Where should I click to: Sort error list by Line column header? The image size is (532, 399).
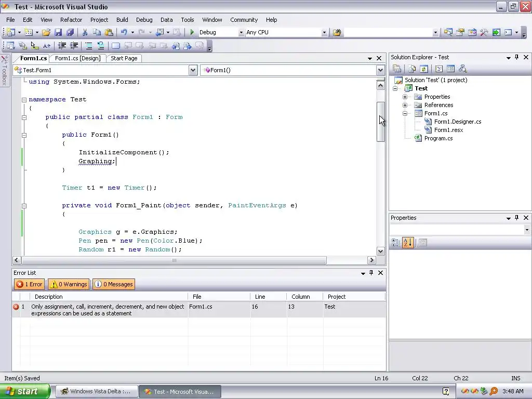point(268,297)
